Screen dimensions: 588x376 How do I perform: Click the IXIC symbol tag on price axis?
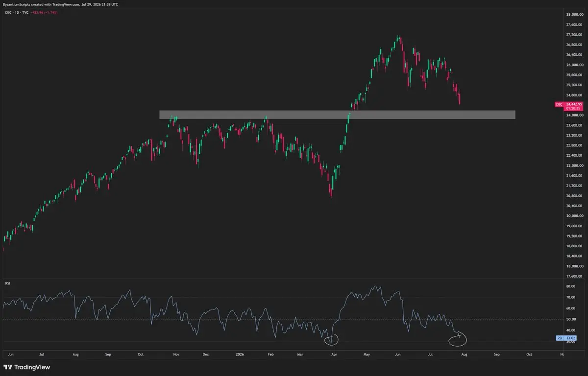coord(559,104)
